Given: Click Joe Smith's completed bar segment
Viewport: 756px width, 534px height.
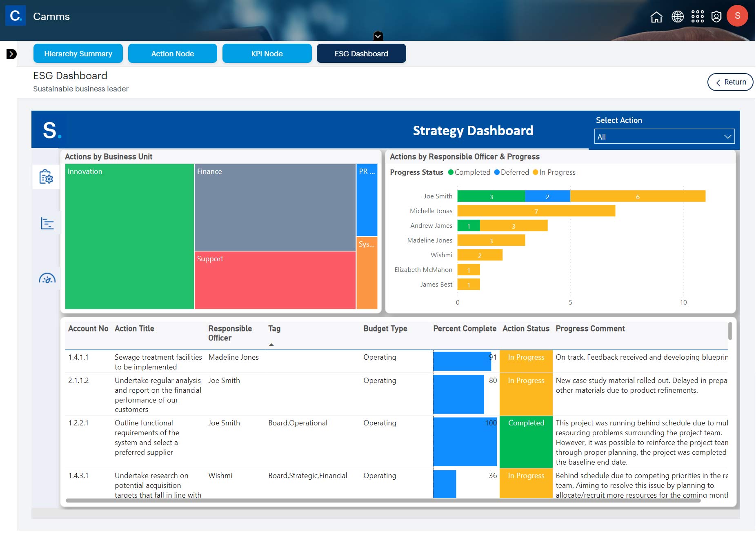Looking at the screenshot, I should tap(491, 196).
